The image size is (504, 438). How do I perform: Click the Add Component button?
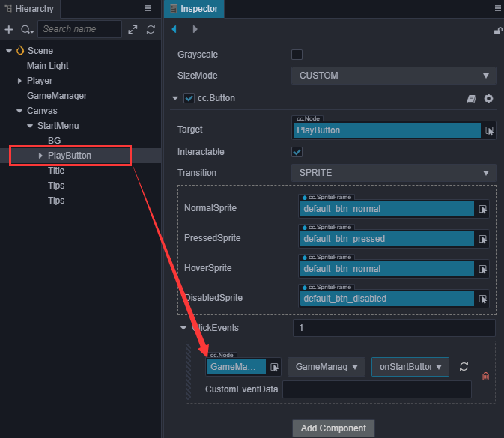333,428
